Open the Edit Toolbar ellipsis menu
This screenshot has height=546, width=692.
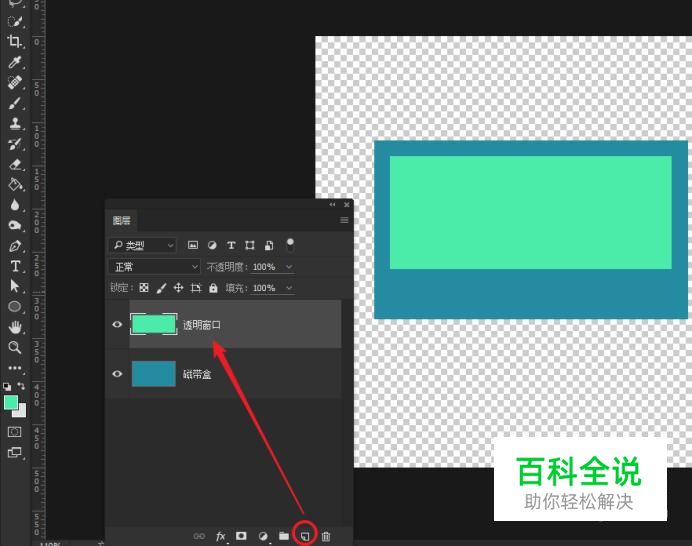(x=15, y=367)
